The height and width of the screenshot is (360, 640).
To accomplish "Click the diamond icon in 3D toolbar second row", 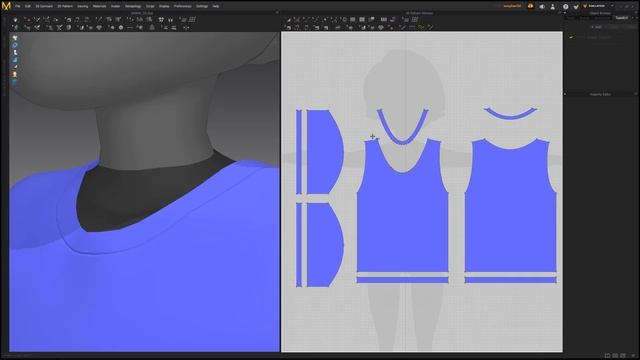I will pos(99,28).
